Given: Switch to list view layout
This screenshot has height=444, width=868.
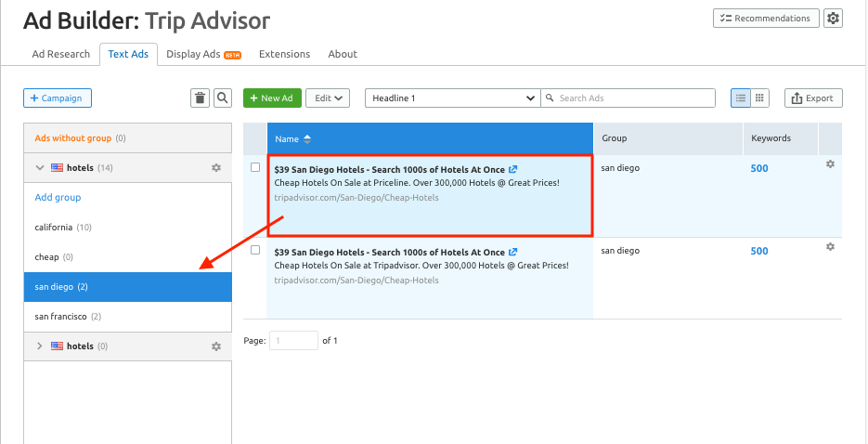Looking at the screenshot, I should point(741,98).
